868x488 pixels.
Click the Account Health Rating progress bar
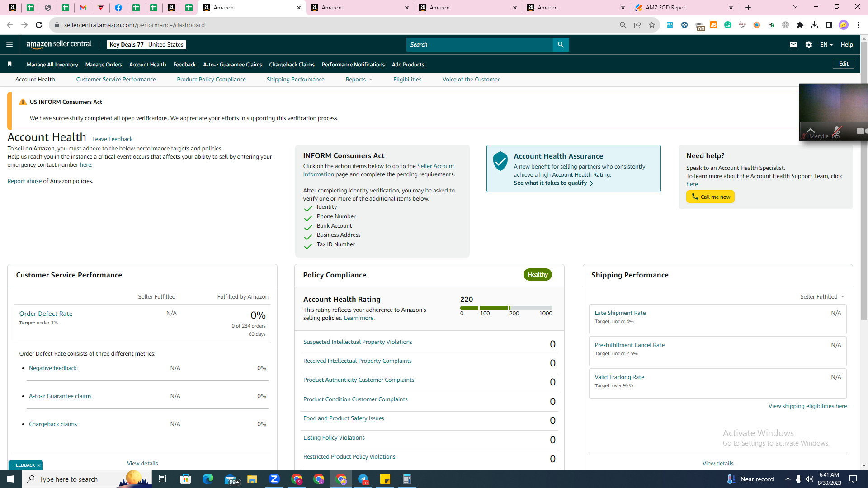[506, 308]
